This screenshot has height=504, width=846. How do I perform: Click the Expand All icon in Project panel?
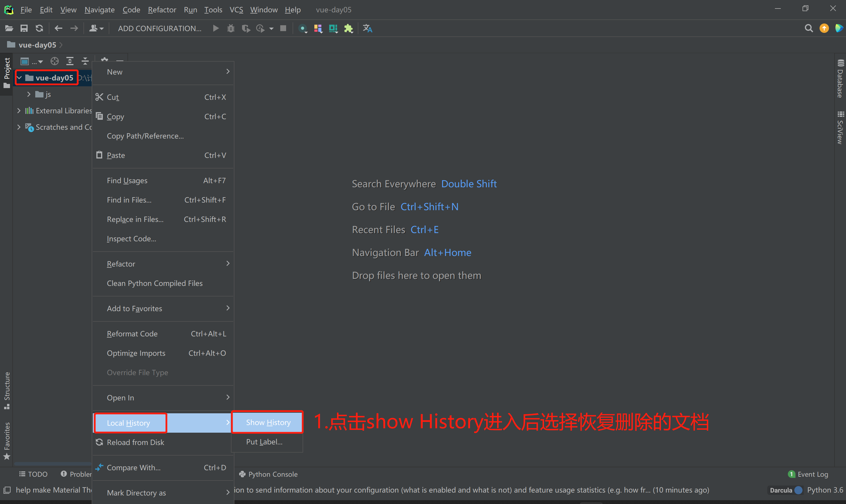coord(70,61)
